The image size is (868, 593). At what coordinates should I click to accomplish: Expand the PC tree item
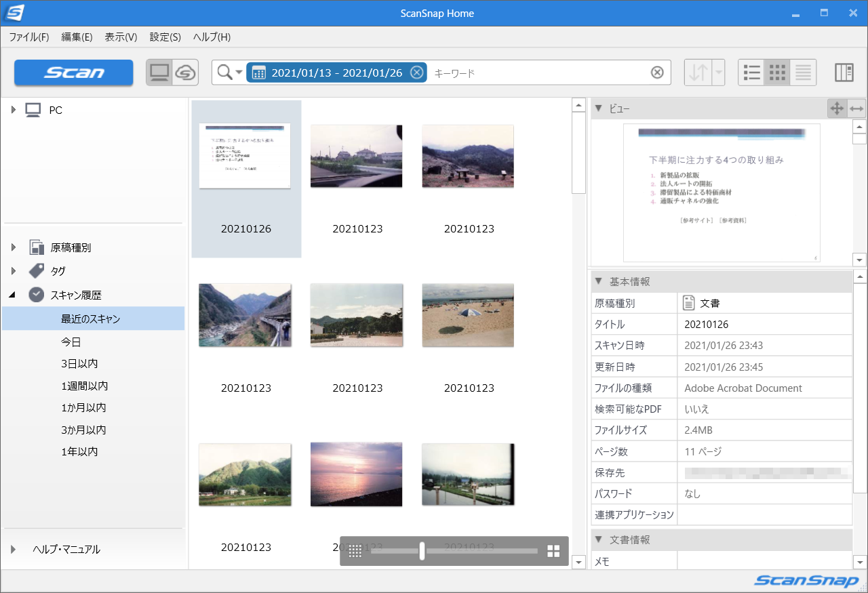pyautogui.click(x=14, y=110)
